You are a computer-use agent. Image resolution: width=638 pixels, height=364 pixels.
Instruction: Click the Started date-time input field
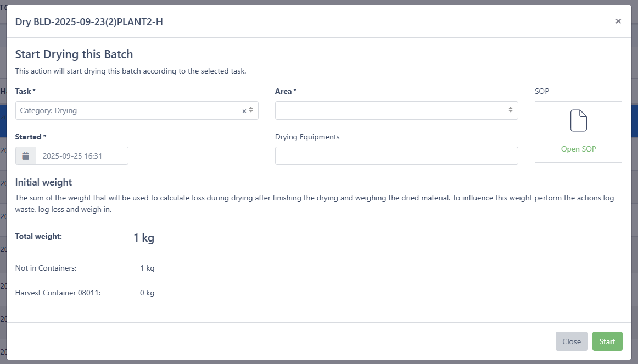pos(82,156)
